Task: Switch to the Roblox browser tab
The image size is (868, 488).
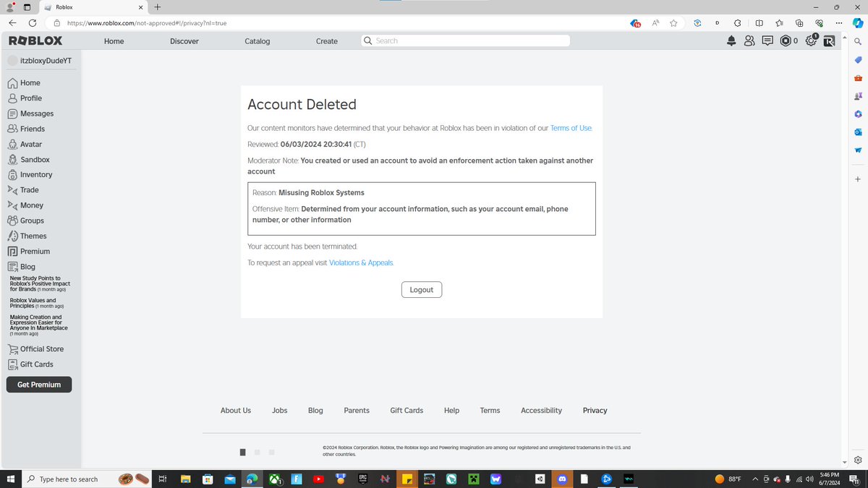Action: click(93, 7)
